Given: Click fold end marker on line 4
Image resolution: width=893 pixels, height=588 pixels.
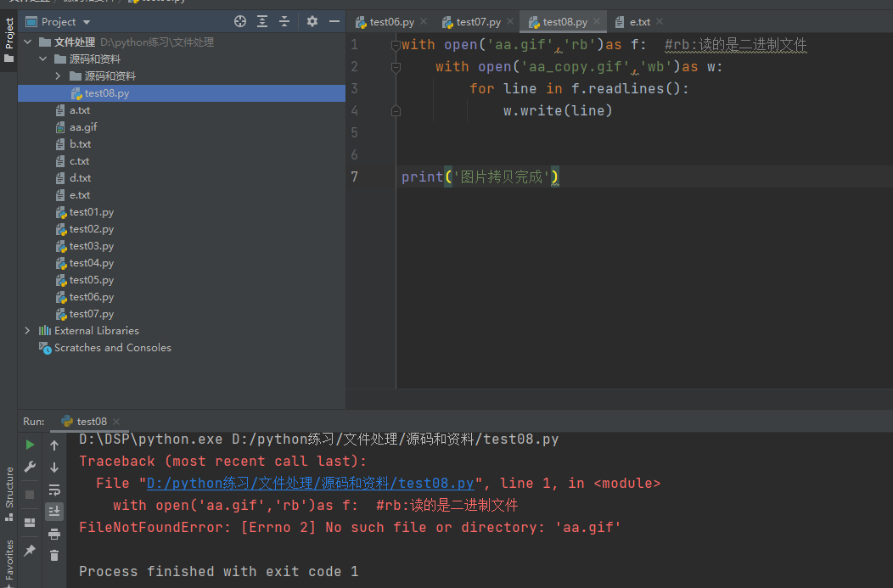Looking at the screenshot, I should coord(396,111).
